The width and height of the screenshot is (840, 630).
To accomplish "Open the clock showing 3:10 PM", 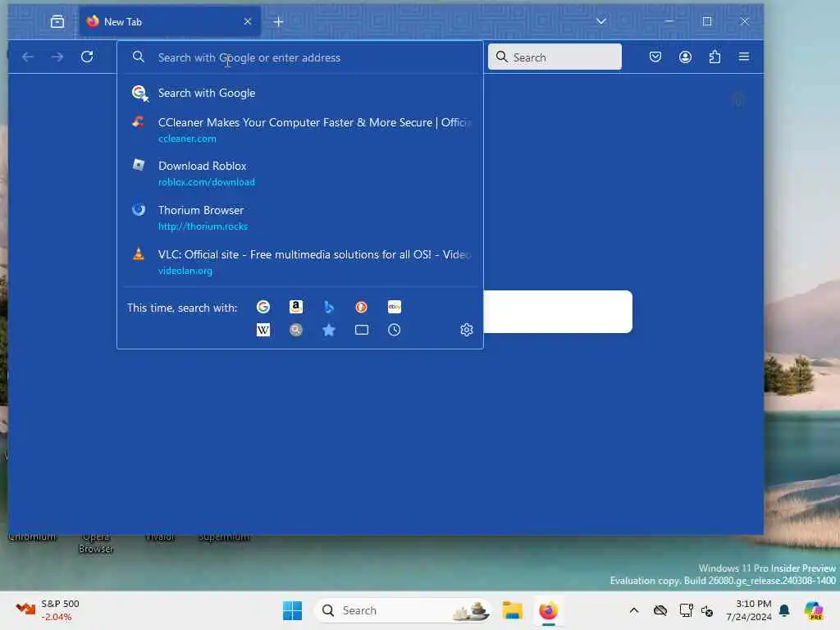I will coord(748,610).
